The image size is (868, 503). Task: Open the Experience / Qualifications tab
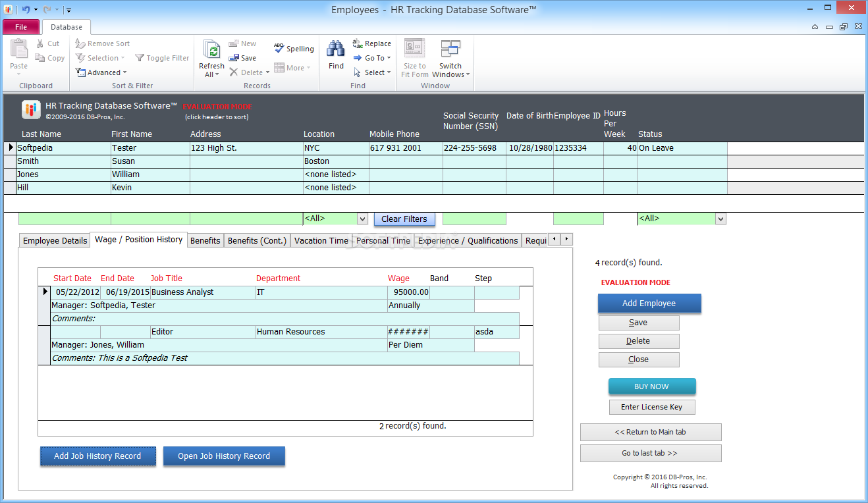[x=468, y=240]
